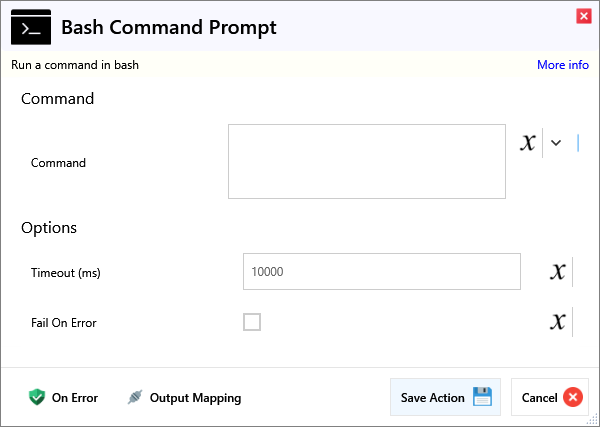Click the variable icon for Timeout
The height and width of the screenshot is (427, 600).
pyautogui.click(x=558, y=272)
